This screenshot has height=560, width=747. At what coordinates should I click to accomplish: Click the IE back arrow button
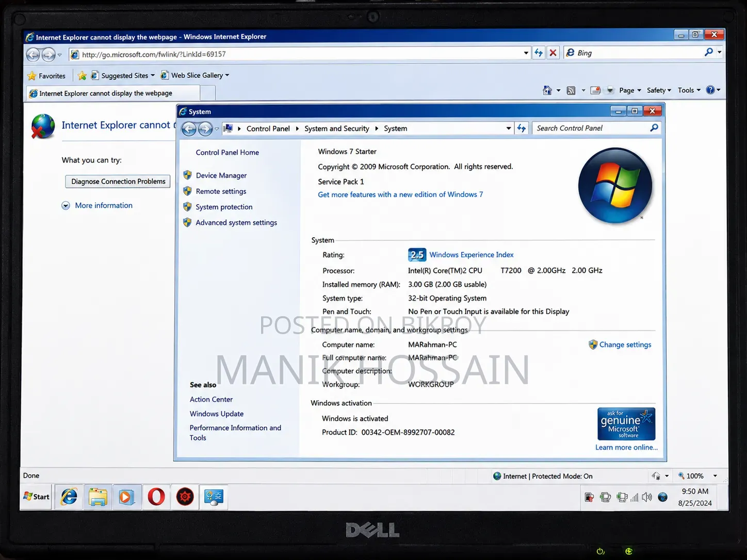[33, 54]
